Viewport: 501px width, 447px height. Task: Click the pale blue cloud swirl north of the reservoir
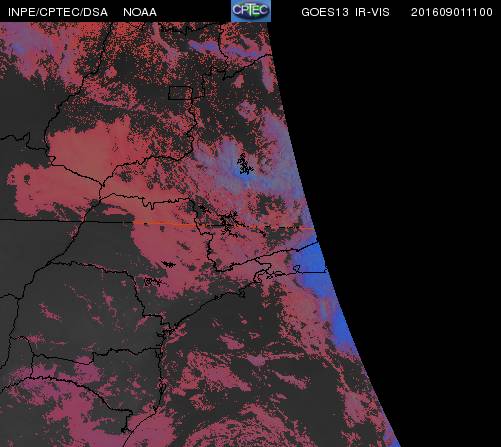(230, 152)
